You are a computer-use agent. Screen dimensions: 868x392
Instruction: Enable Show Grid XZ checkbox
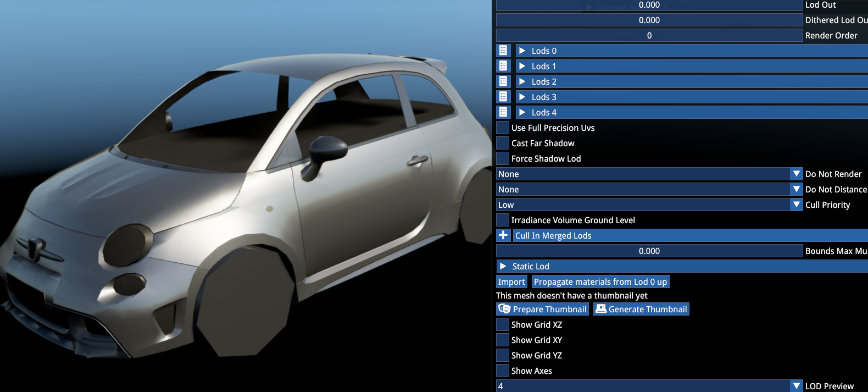[503, 324]
